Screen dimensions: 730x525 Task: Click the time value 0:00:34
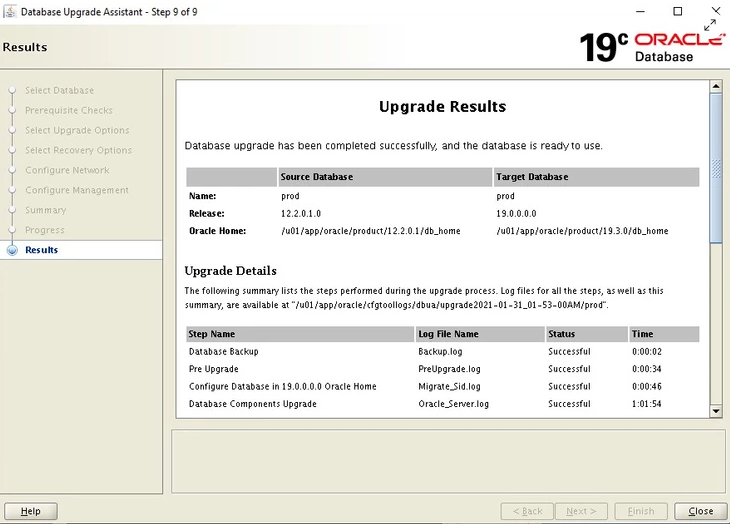647,369
